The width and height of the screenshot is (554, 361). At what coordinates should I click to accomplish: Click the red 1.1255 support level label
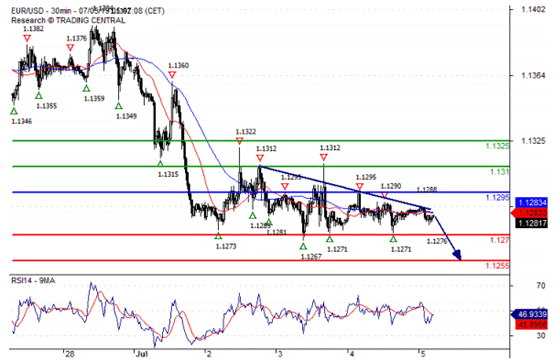(x=497, y=266)
